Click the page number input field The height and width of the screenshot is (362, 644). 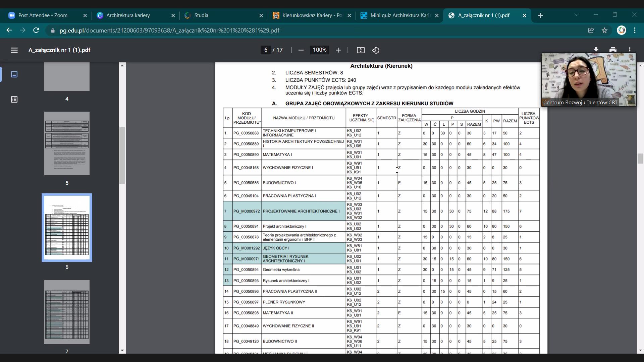pyautogui.click(x=266, y=50)
